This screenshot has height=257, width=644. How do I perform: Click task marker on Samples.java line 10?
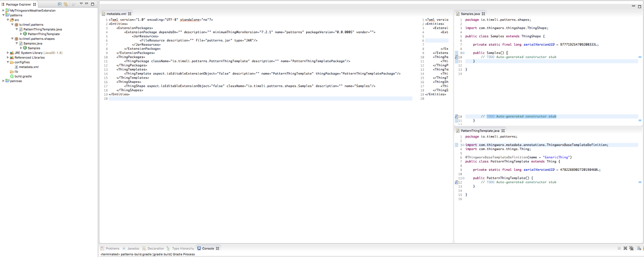(x=457, y=57)
